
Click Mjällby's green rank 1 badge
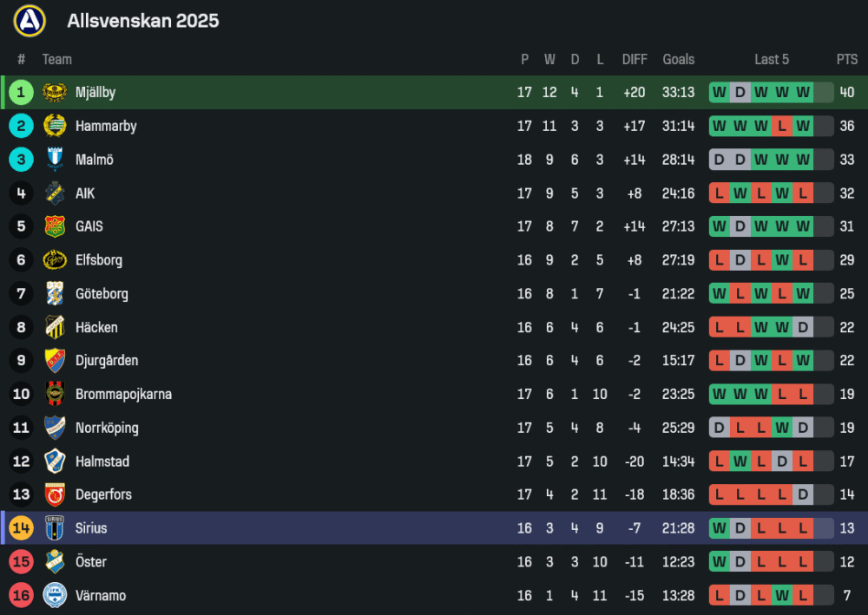click(22, 93)
